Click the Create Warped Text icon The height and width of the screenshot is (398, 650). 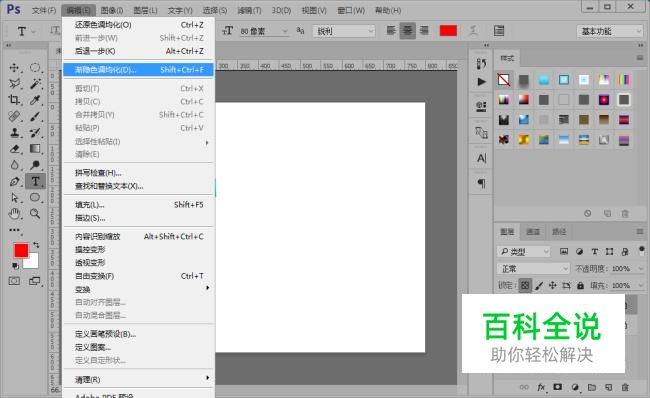[x=473, y=30]
